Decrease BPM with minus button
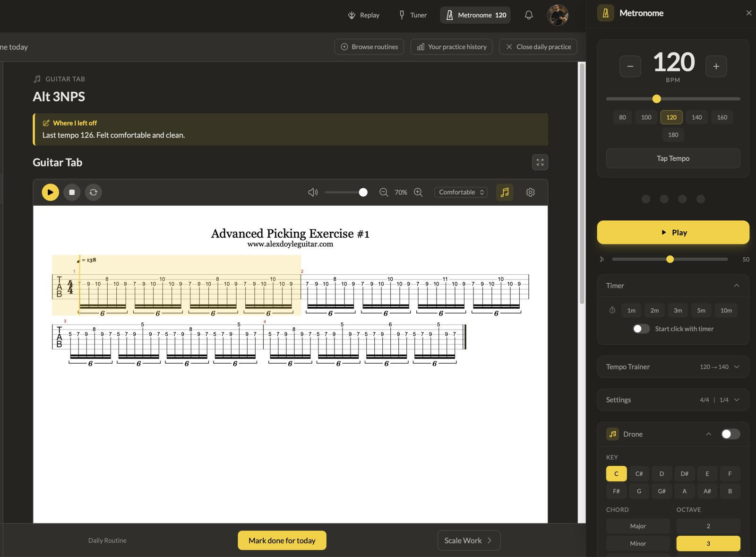756x557 pixels. (630, 66)
